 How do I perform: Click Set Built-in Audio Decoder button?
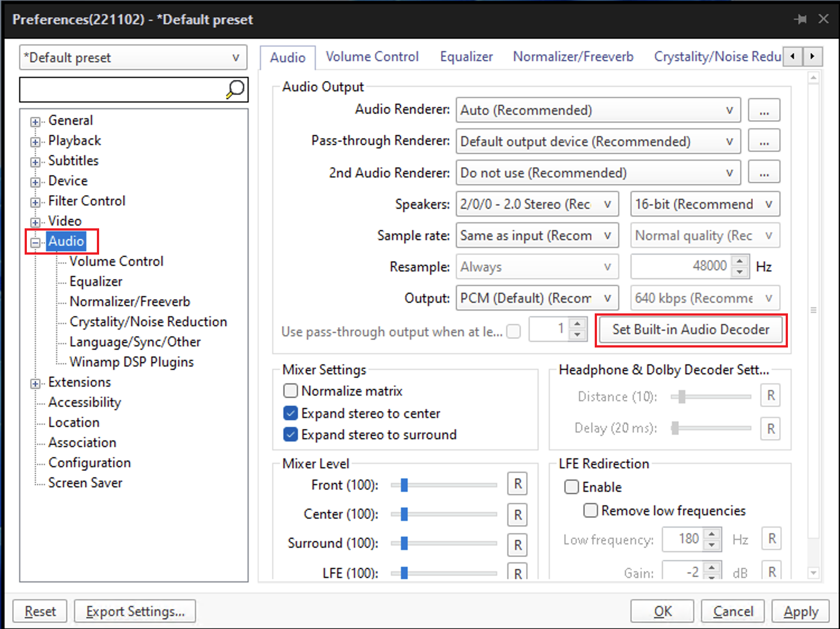coord(690,330)
